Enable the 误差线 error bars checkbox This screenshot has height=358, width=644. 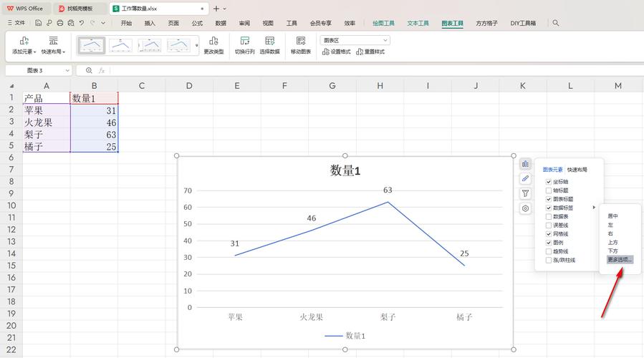point(548,226)
